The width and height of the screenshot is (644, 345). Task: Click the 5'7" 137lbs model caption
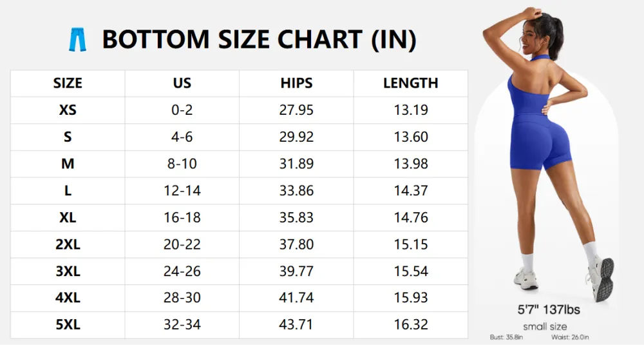pos(549,310)
